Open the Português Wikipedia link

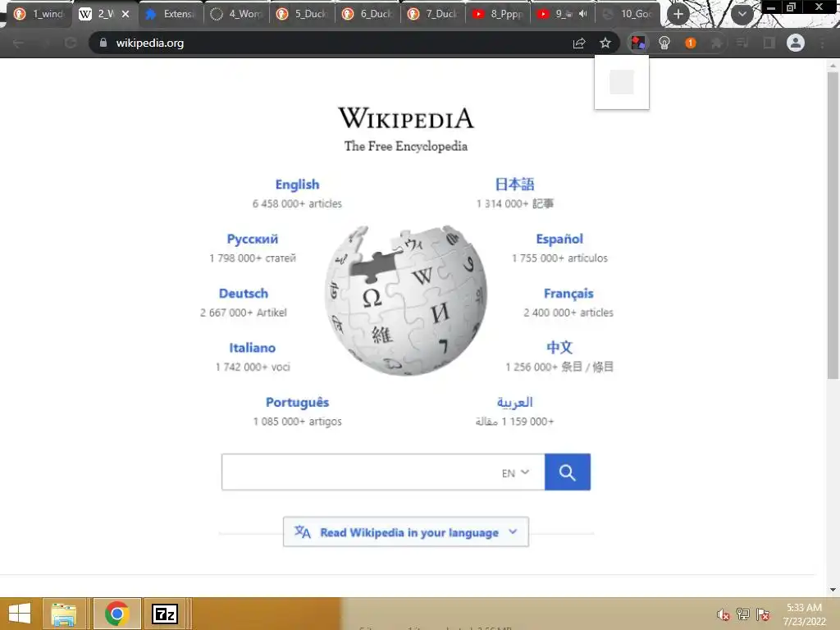click(297, 402)
